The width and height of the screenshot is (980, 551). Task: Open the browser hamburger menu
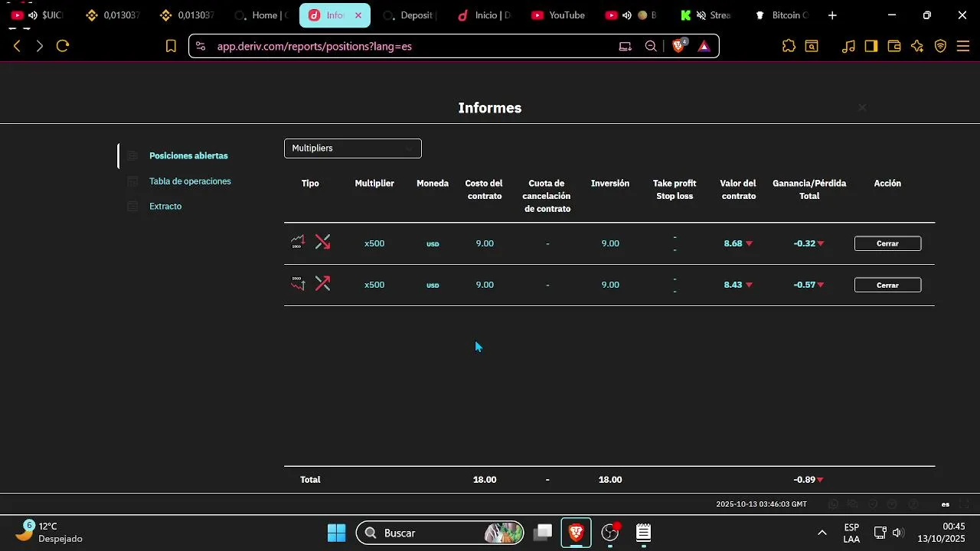coord(962,46)
